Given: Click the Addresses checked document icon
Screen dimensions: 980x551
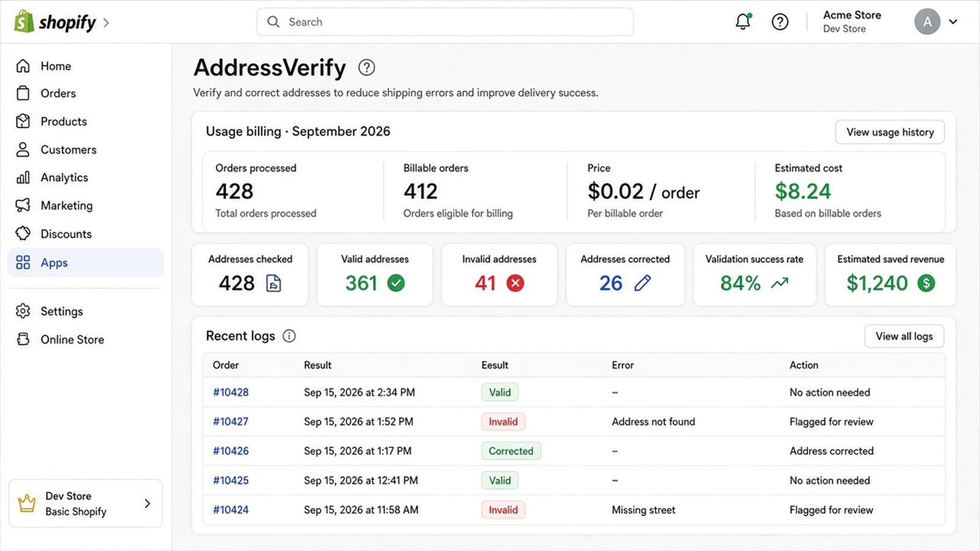Looking at the screenshot, I should [x=274, y=283].
